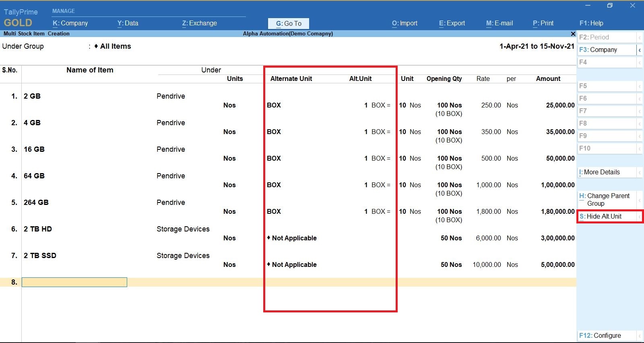Click the F3 Company expand chevron

point(639,50)
